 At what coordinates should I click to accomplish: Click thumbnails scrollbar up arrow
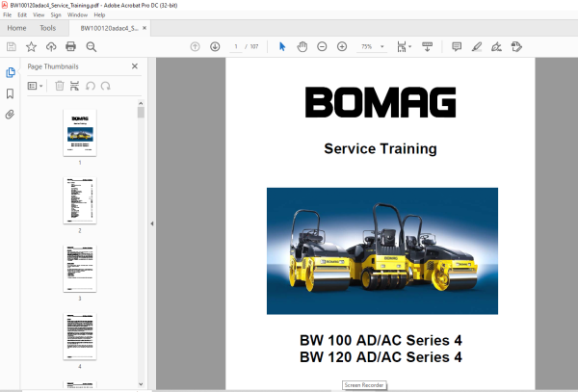(141, 103)
